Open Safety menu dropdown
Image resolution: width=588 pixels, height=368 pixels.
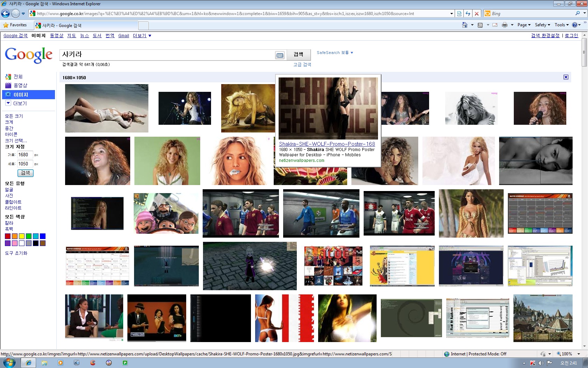[542, 25]
